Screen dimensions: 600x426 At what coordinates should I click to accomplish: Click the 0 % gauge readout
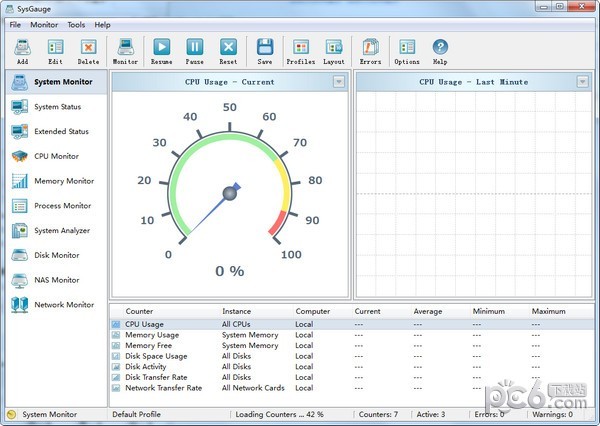click(x=230, y=271)
